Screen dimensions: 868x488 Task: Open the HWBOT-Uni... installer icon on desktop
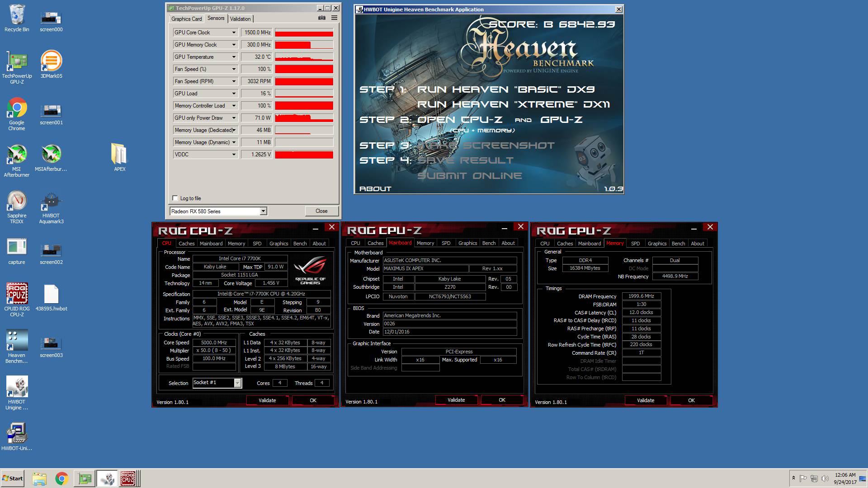coord(17,437)
